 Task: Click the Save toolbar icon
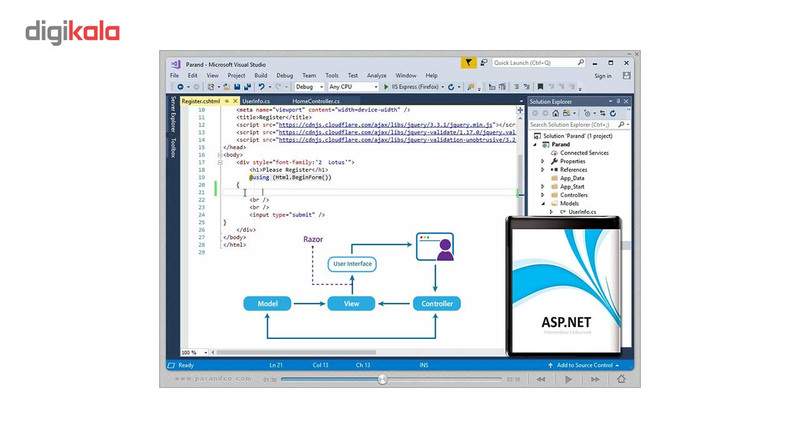237,87
